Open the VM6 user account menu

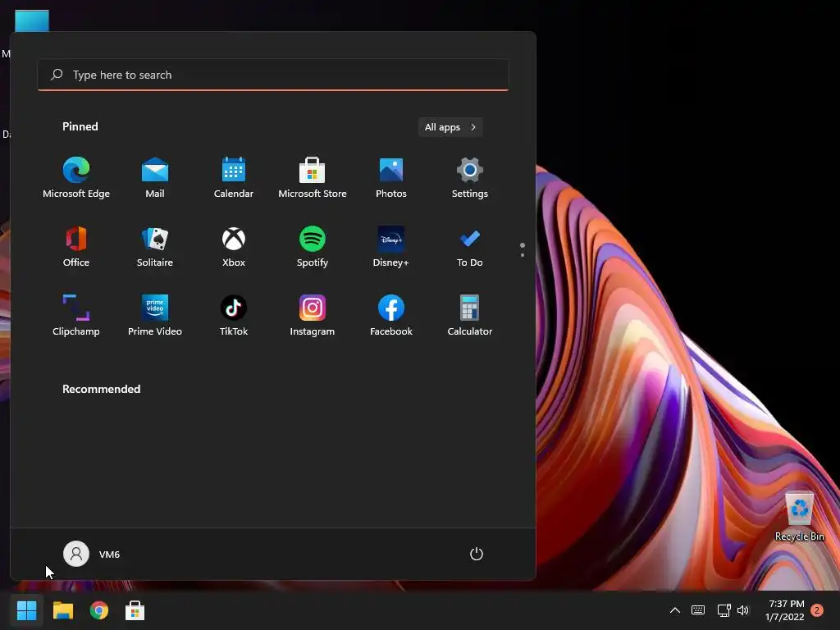(92, 554)
